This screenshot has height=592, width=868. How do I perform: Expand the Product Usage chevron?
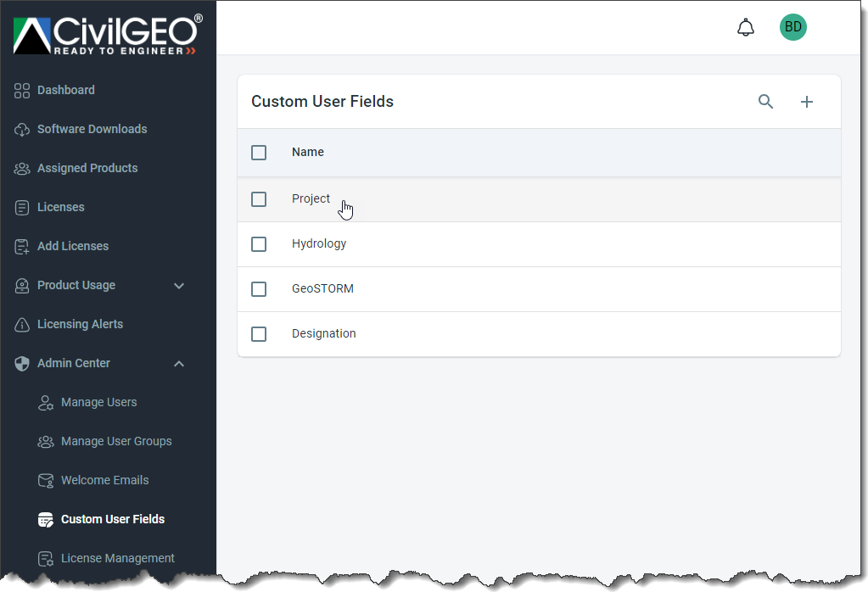(179, 286)
